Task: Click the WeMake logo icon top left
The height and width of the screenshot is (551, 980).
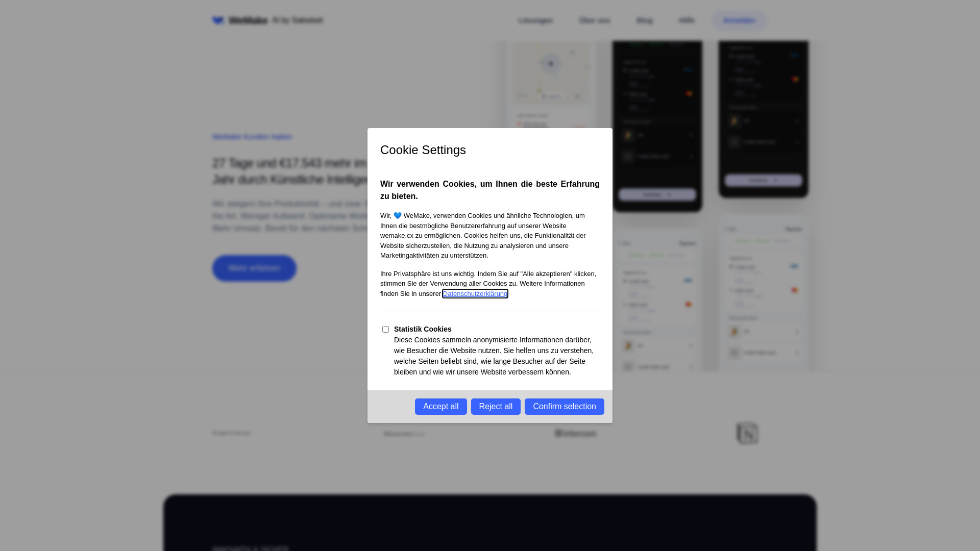Action: tap(218, 20)
